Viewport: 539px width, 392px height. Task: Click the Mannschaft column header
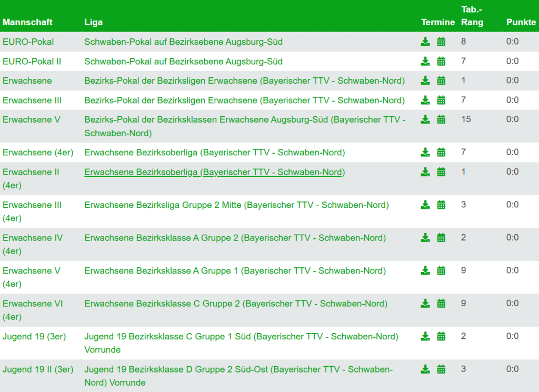point(27,22)
